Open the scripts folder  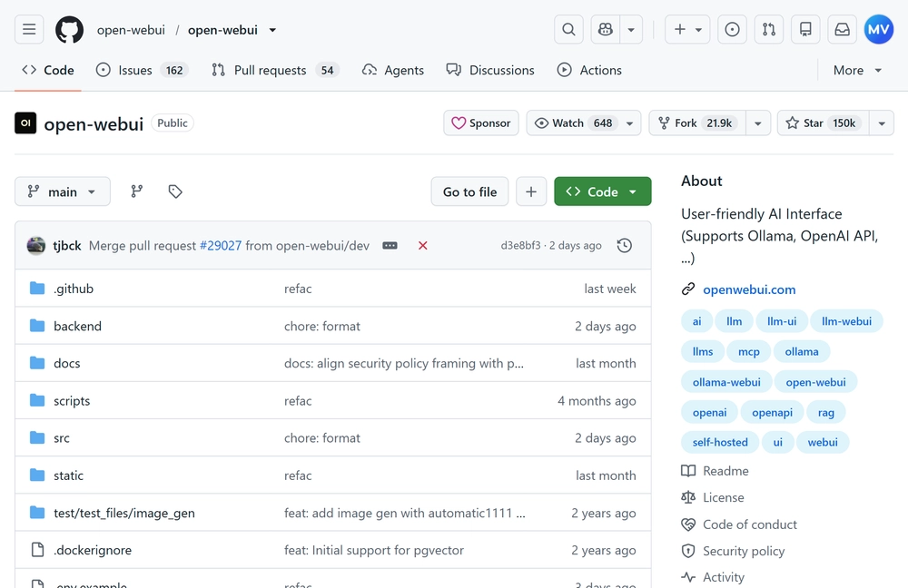click(x=72, y=401)
